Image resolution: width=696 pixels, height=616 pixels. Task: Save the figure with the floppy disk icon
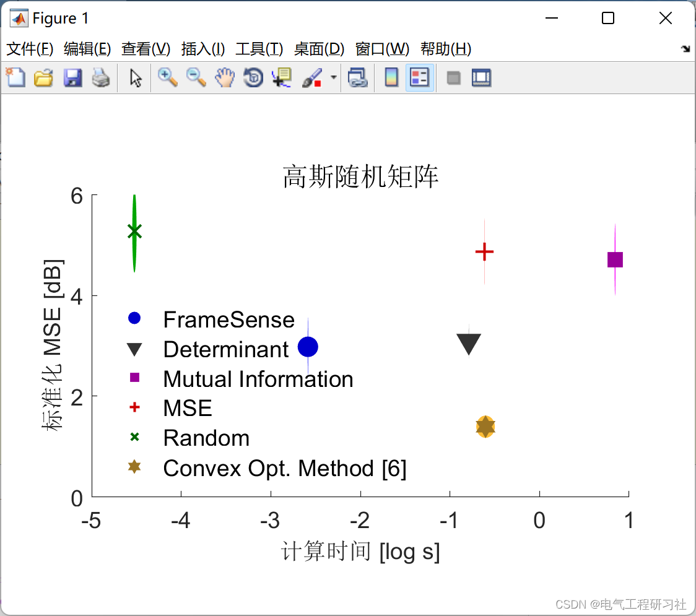(72, 77)
